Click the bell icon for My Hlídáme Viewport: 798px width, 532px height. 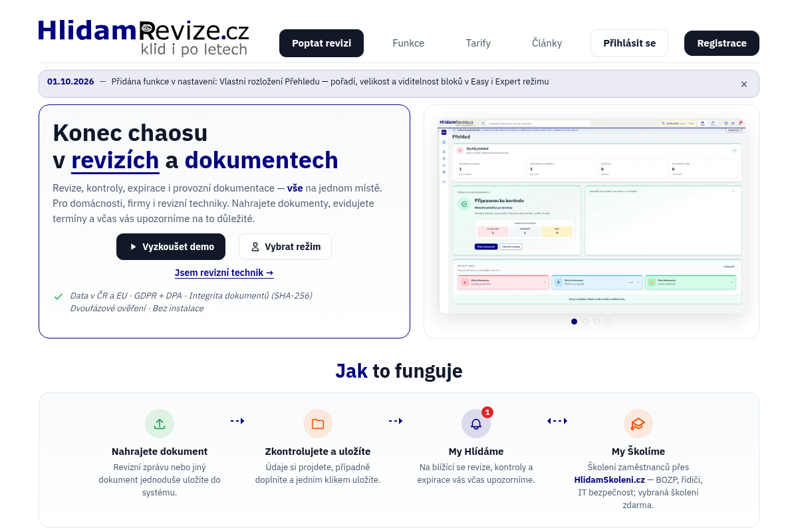coord(476,424)
